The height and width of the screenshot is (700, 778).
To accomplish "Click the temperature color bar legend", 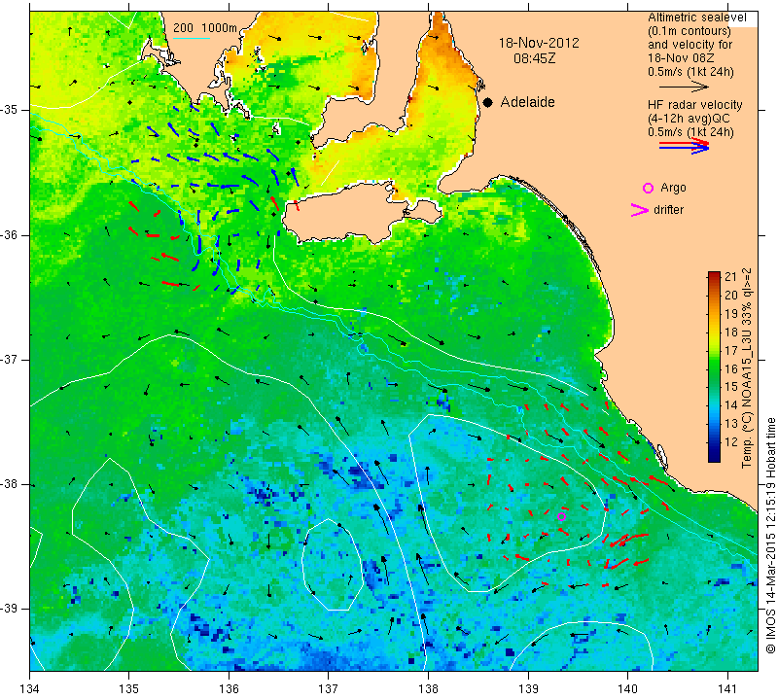I will pos(714,367).
